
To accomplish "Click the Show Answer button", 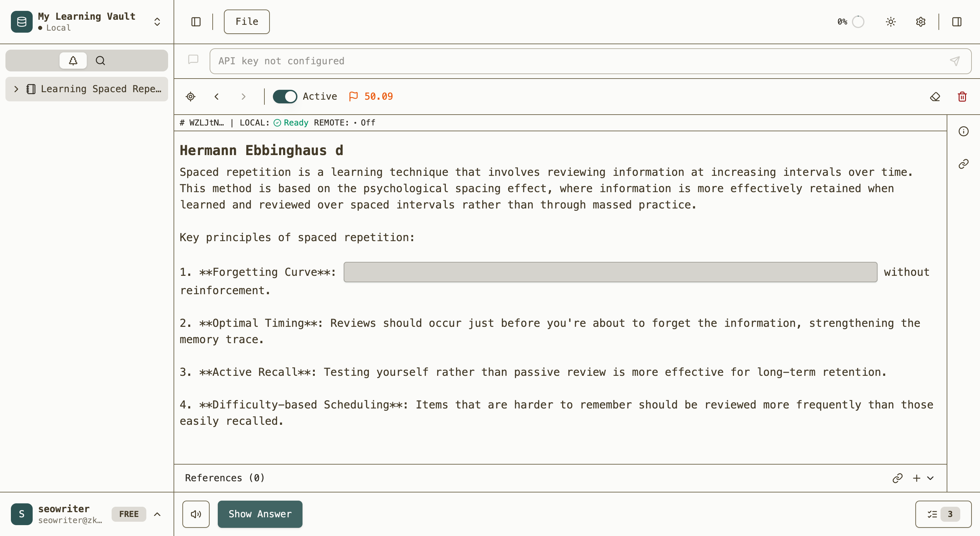I will (x=260, y=514).
